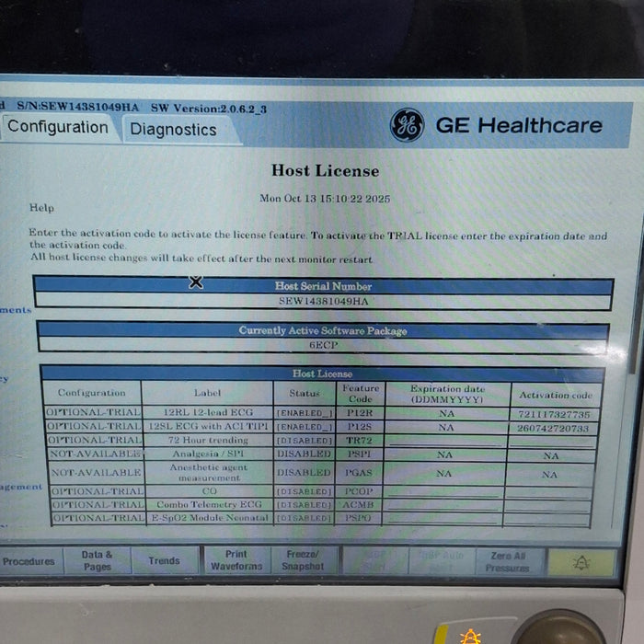Tap the lit alarm indicator on monitor bezel
The image size is (644, 644).
point(471,637)
